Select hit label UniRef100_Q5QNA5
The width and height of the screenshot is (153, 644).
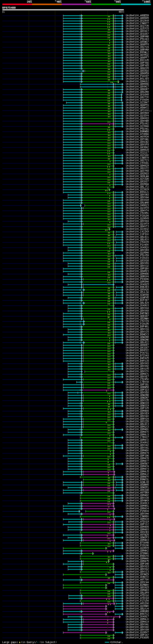(x=137, y=485)
